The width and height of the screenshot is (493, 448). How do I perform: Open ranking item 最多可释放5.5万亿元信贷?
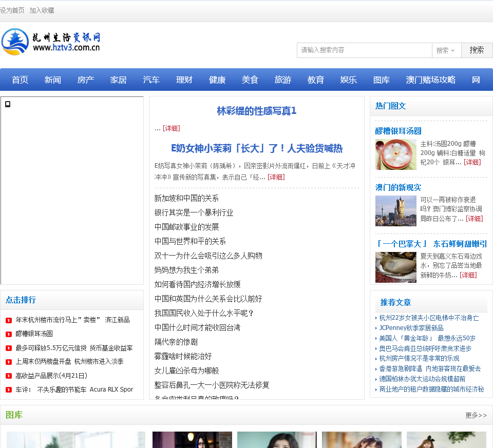[x=74, y=348]
